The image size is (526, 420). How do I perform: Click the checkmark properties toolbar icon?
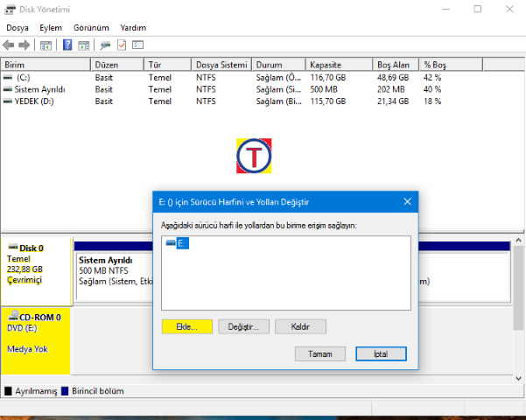[x=122, y=45]
